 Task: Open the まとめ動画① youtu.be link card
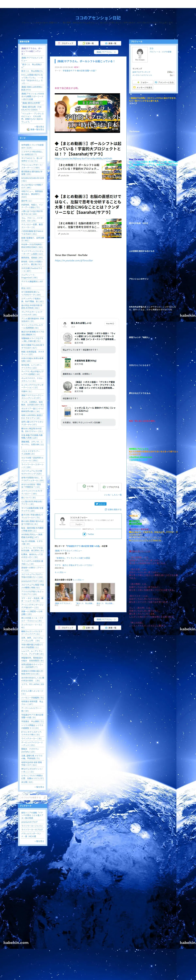pyautogui.click(x=88, y=170)
